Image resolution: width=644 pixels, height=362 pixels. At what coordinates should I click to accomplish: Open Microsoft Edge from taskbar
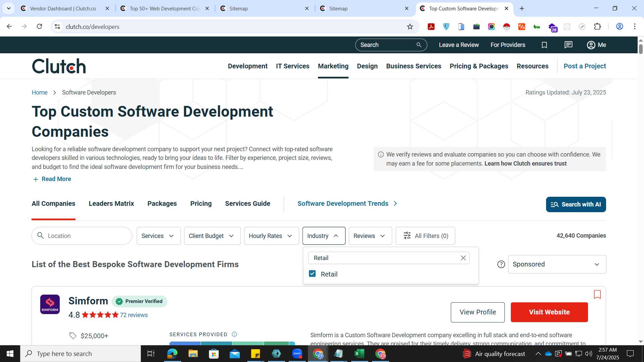(172, 354)
